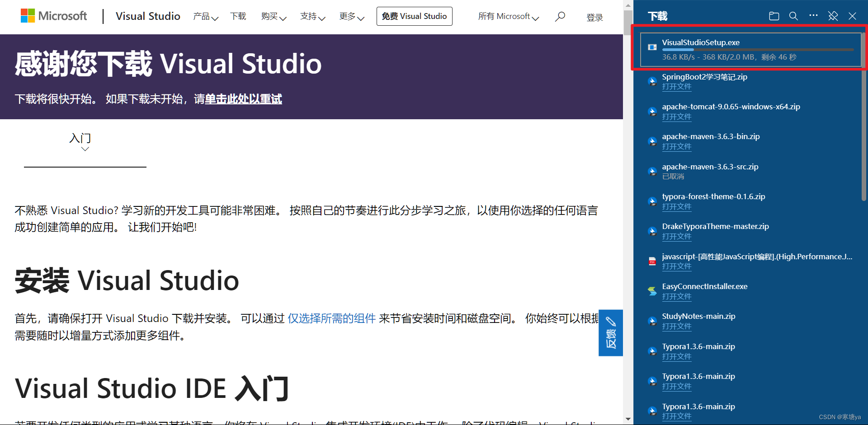Image resolution: width=868 pixels, height=425 pixels.
Task: Click the download speed status text
Action: coord(729,57)
